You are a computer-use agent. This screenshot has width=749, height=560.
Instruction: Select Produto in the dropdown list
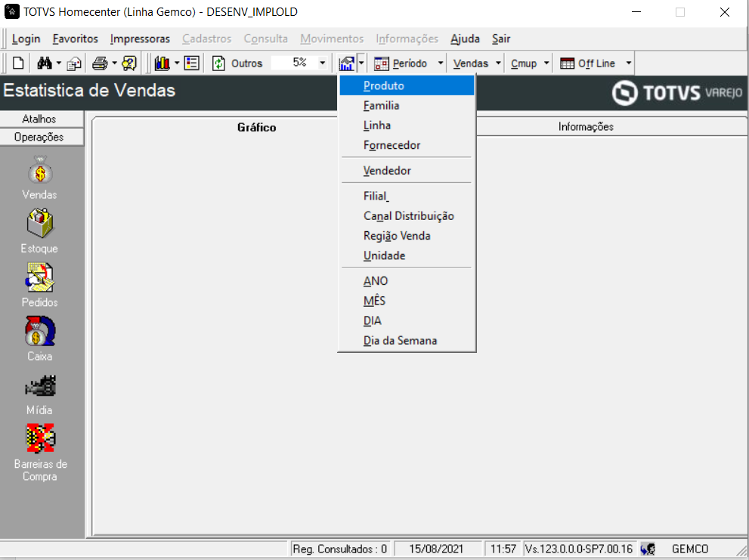click(x=407, y=85)
